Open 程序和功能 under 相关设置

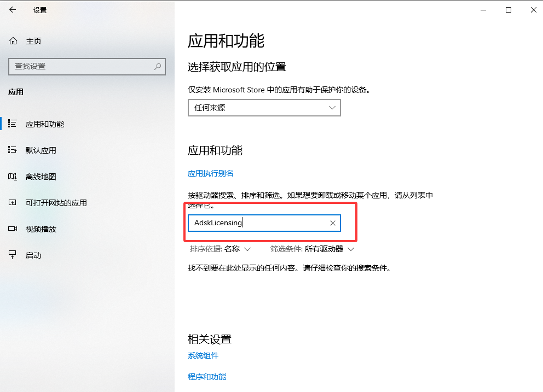pyautogui.click(x=207, y=376)
